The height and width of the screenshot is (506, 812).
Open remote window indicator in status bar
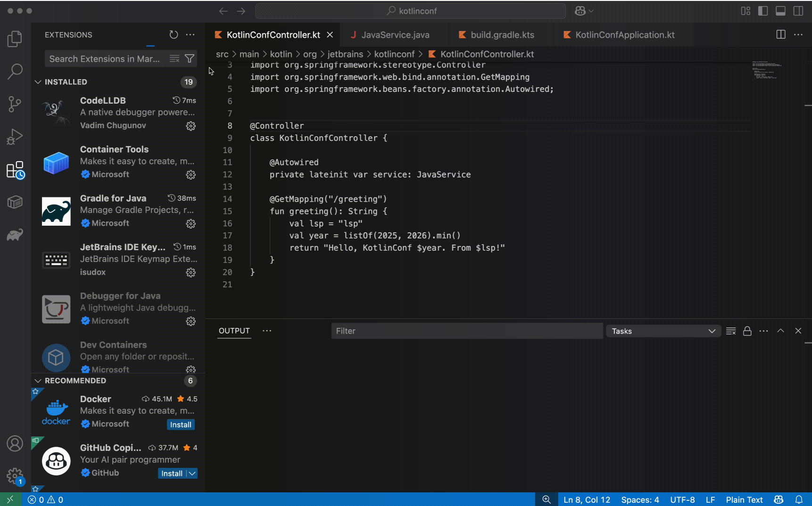click(x=10, y=499)
